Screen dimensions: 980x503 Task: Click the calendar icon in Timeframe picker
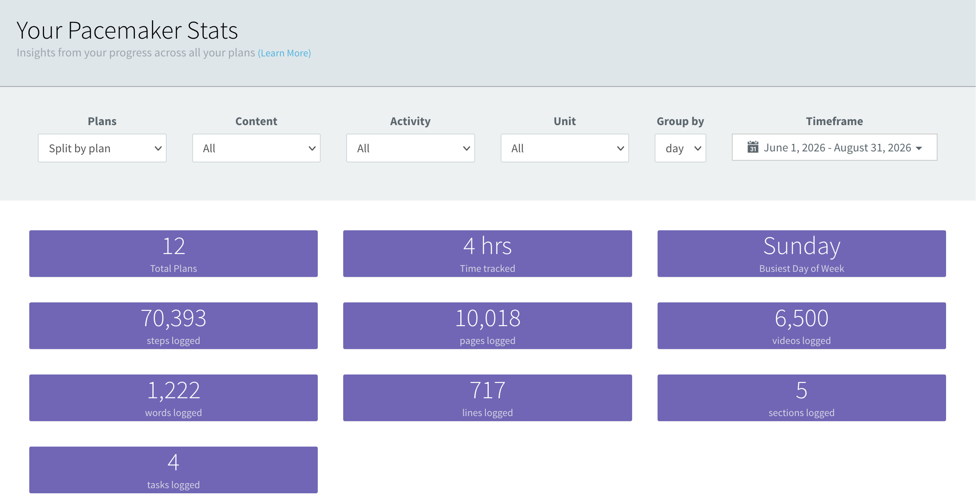[x=753, y=147]
